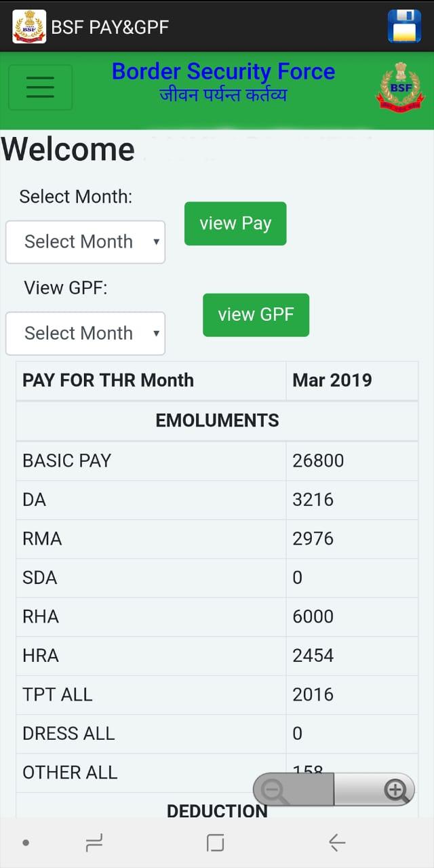Open recent apps from the navigation bar

[x=95, y=843]
